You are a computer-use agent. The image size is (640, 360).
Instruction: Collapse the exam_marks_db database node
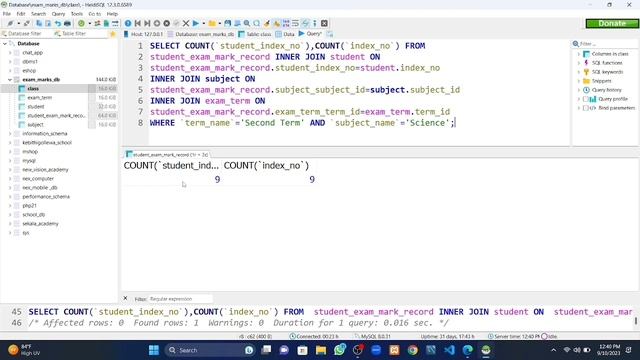tap(10, 80)
